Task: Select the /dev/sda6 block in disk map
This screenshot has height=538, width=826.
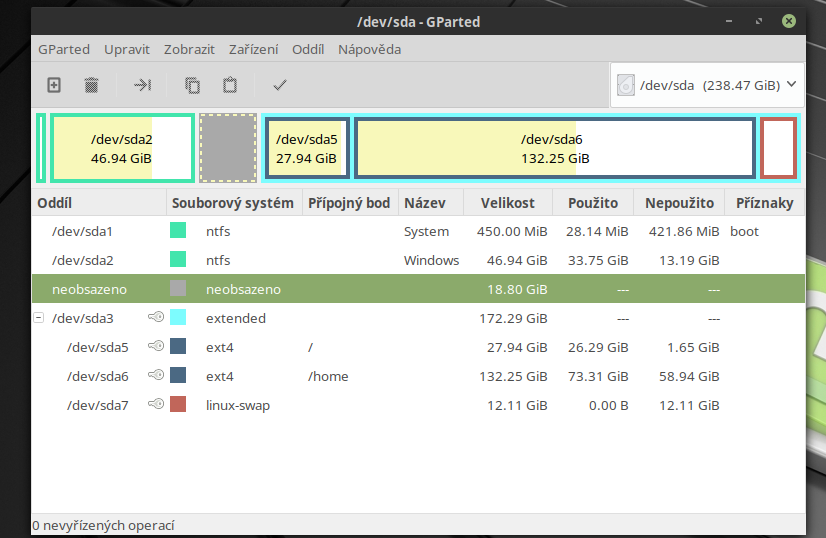Action: pos(554,148)
